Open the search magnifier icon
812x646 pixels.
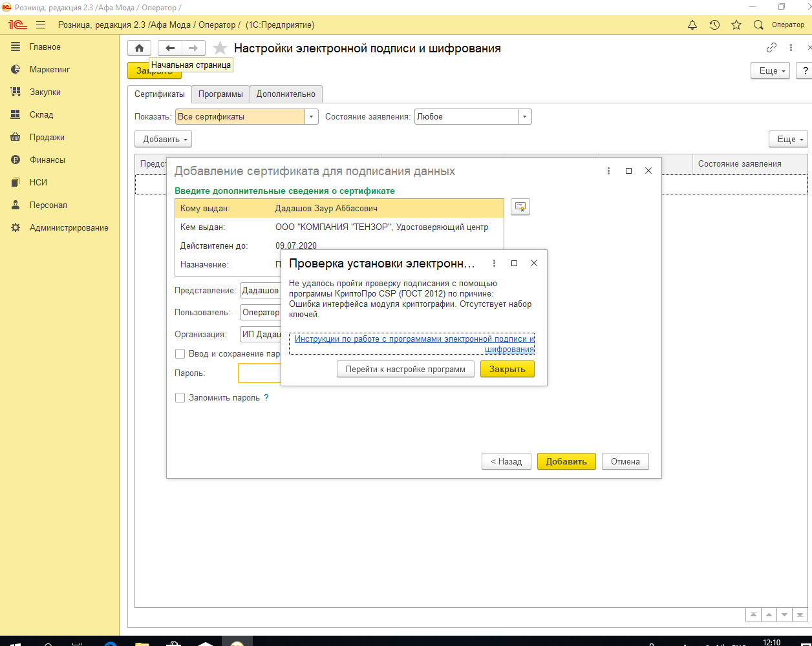pos(758,25)
